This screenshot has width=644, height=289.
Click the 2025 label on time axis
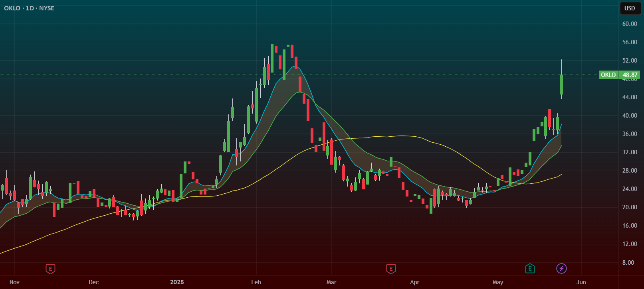coord(177,282)
